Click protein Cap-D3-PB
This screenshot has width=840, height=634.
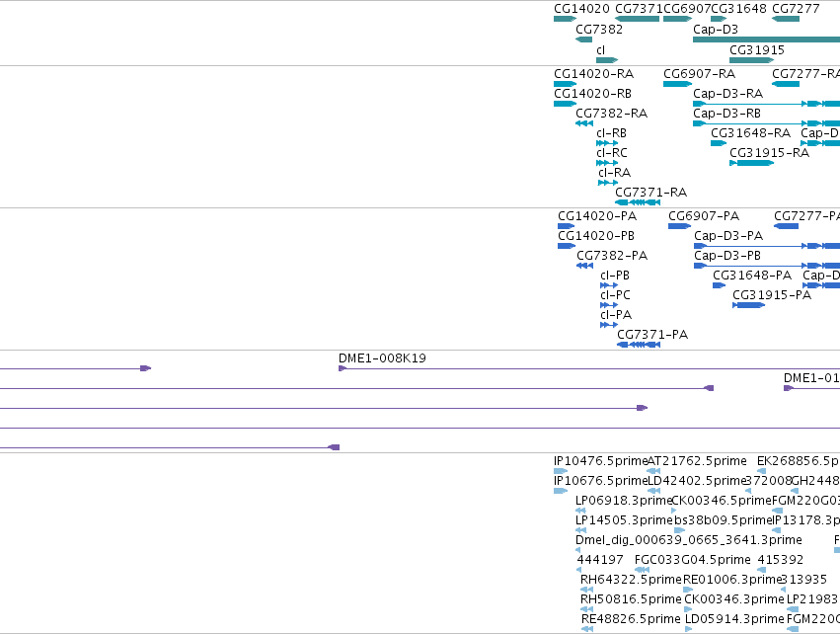767,266
